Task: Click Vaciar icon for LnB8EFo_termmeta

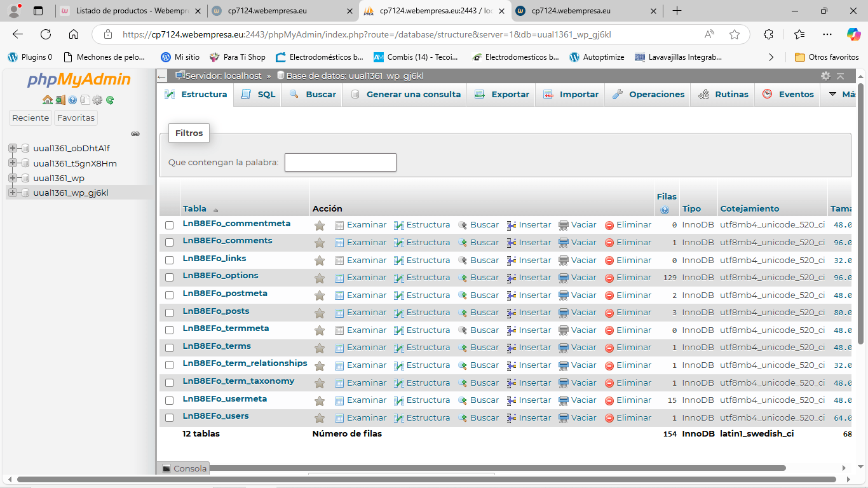Action: pyautogui.click(x=564, y=330)
